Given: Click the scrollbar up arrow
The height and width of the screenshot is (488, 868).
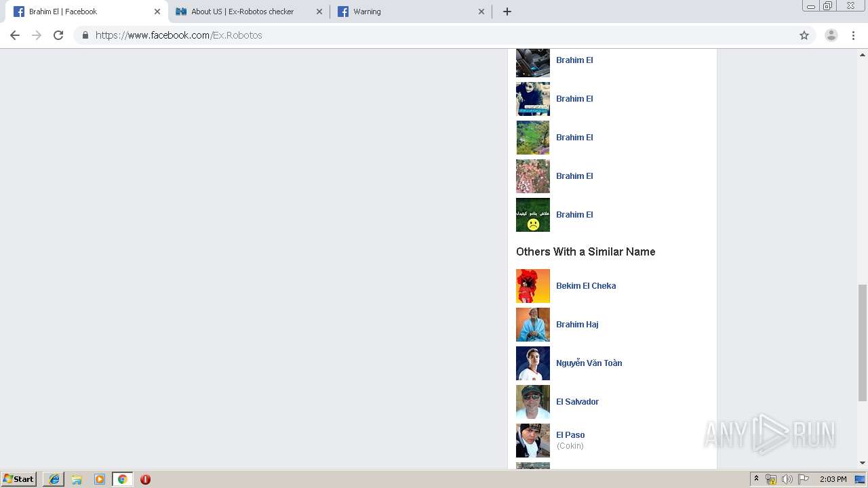Looking at the screenshot, I should click(x=863, y=54).
